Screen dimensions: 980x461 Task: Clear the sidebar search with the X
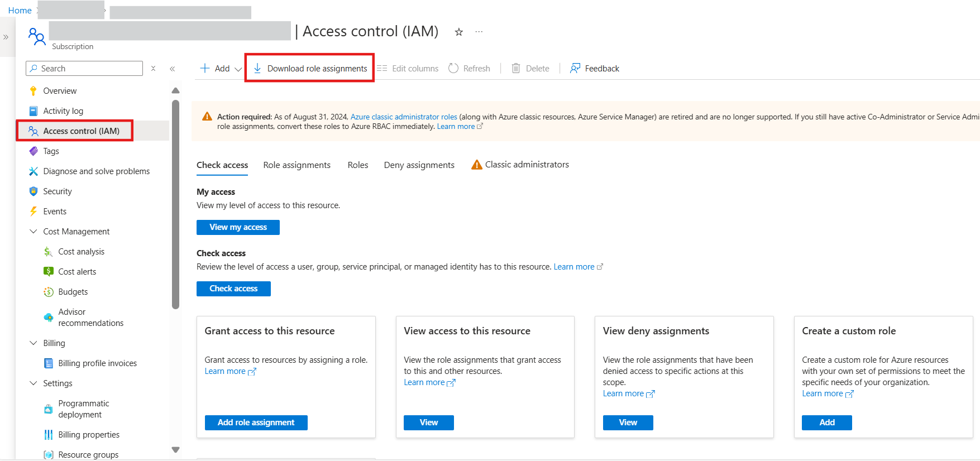pos(153,68)
